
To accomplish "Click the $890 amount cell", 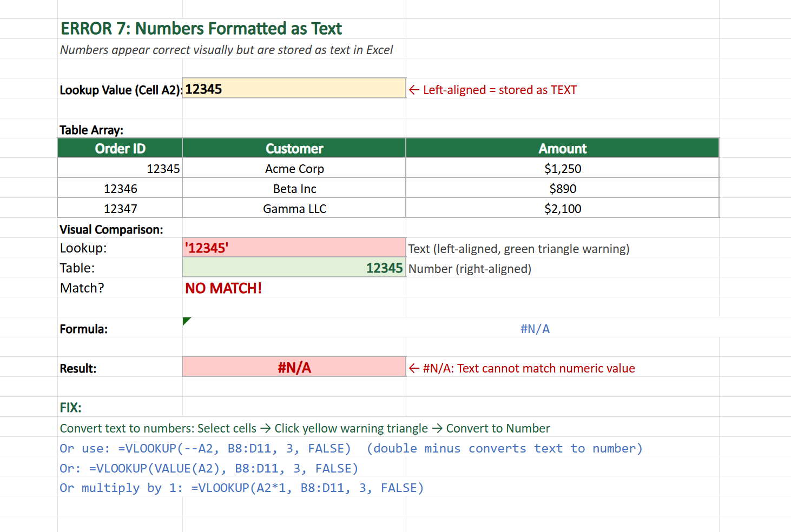I will [x=563, y=188].
